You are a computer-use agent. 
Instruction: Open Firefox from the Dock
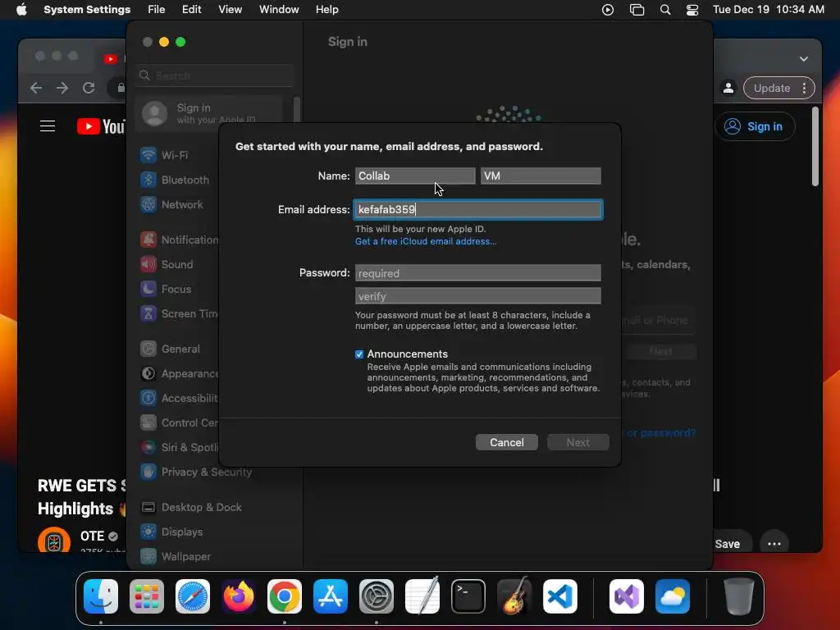[239, 596]
